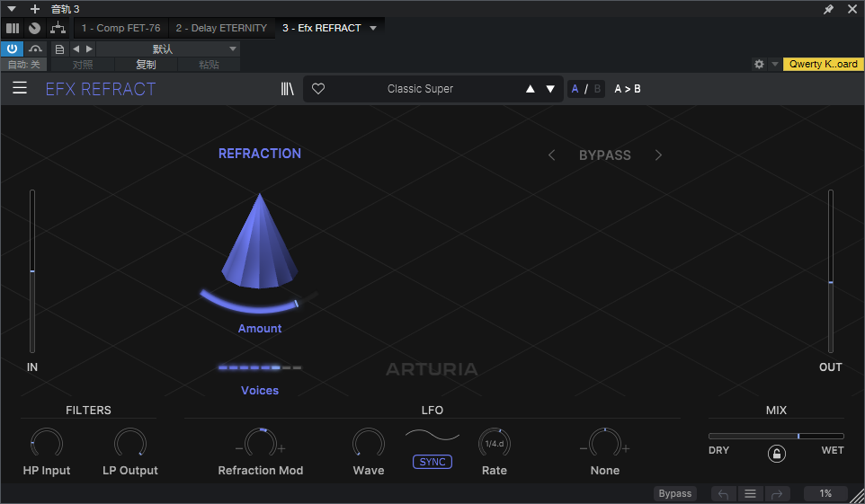Viewport: 865px width, 504px height.
Task: Undo with the left curved arrow
Action: (723, 494)
